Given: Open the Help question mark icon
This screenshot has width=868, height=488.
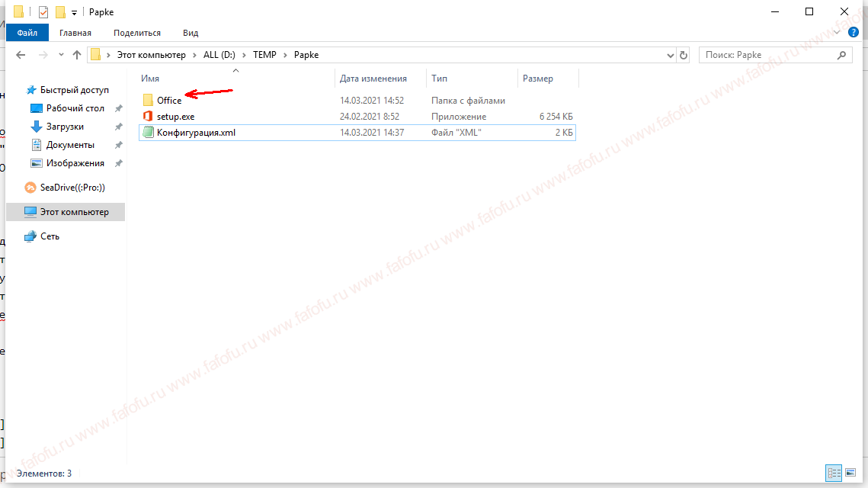Looking at the screenshot, I should pos(853,32).
